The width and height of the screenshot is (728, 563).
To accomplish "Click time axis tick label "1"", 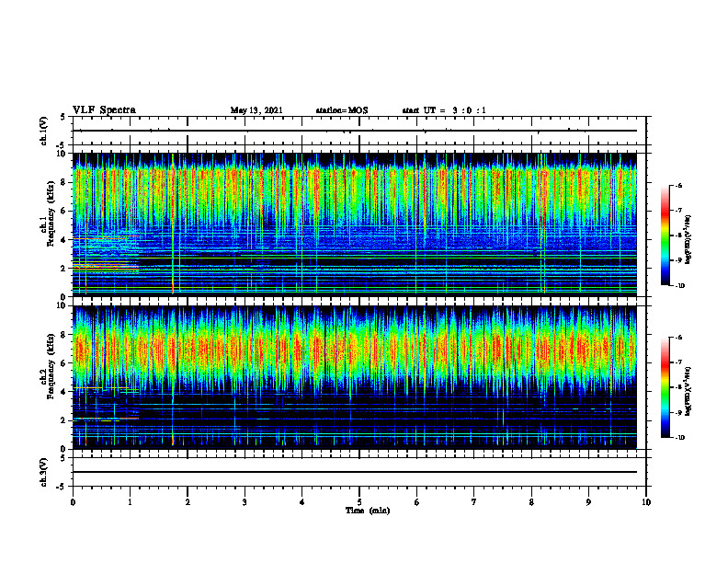I will [130, 502].
